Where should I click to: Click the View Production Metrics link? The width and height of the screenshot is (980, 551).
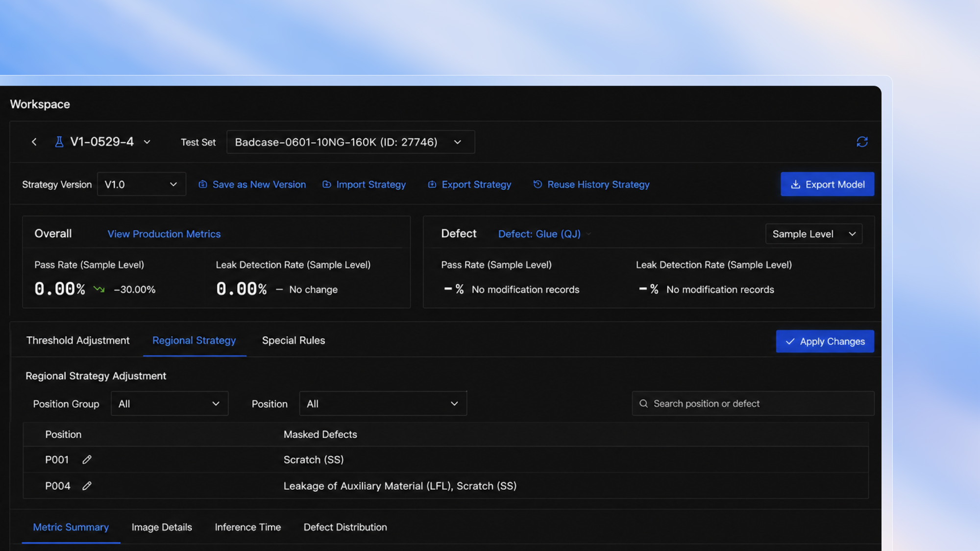point(164,234)
